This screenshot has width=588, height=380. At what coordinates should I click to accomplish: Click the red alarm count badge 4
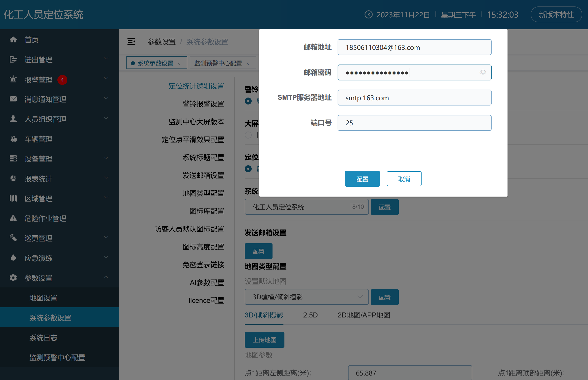tap(62, 80)
